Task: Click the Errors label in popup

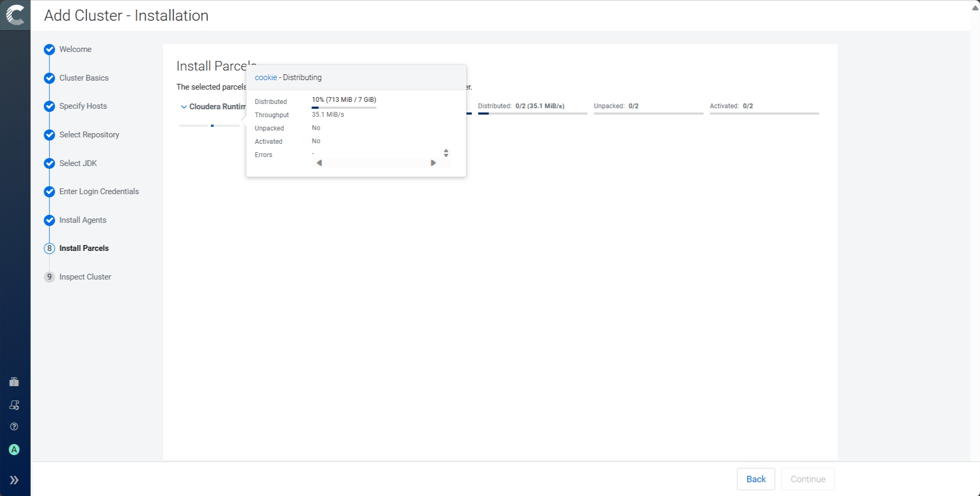Action: [264, 155]
